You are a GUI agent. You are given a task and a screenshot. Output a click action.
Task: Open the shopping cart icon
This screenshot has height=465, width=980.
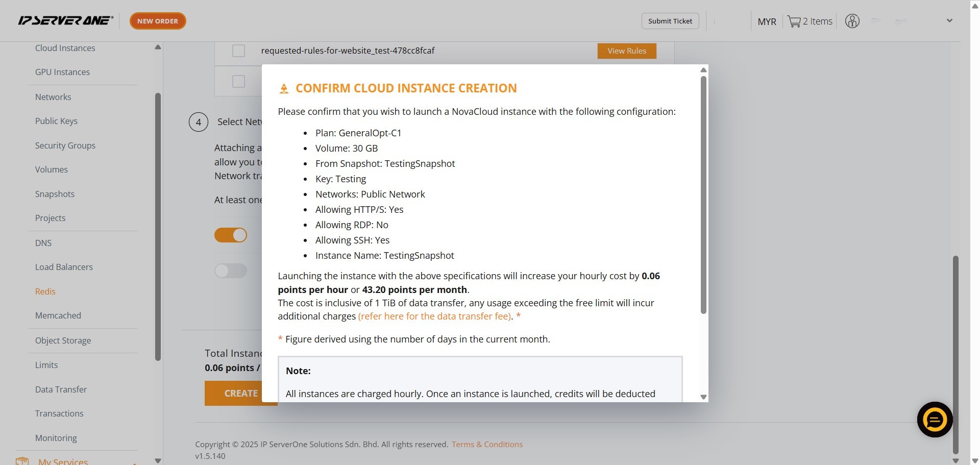click(x=794, y=21)
